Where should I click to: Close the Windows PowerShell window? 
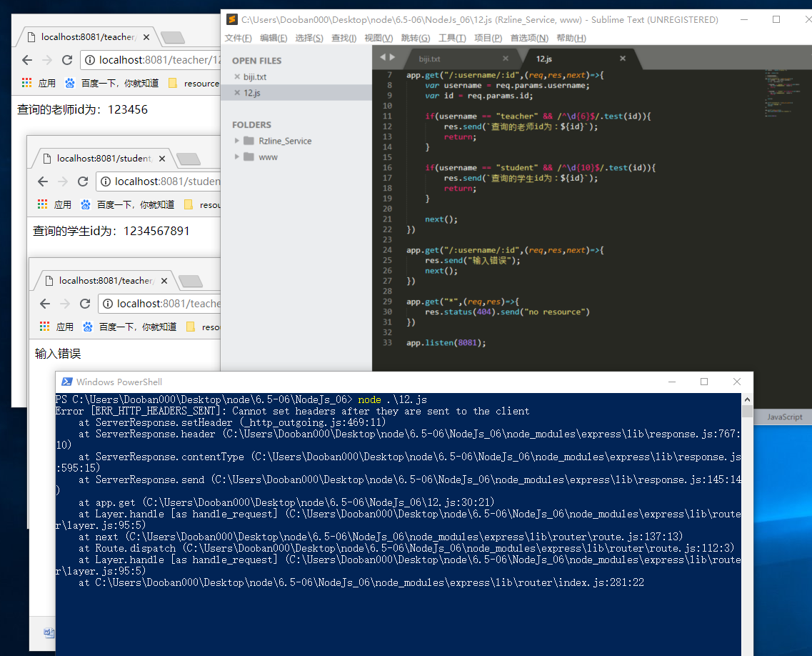click(737, 382)
